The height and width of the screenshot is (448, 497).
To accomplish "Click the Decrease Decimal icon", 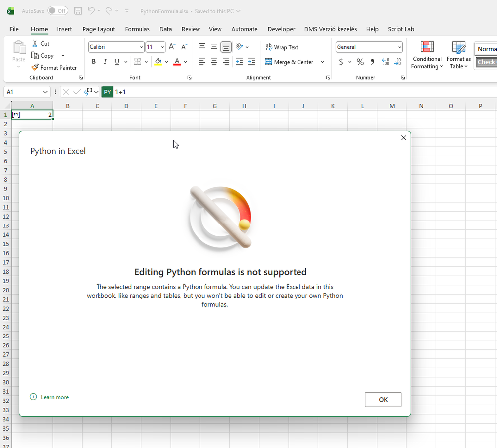I will [398, 62].
